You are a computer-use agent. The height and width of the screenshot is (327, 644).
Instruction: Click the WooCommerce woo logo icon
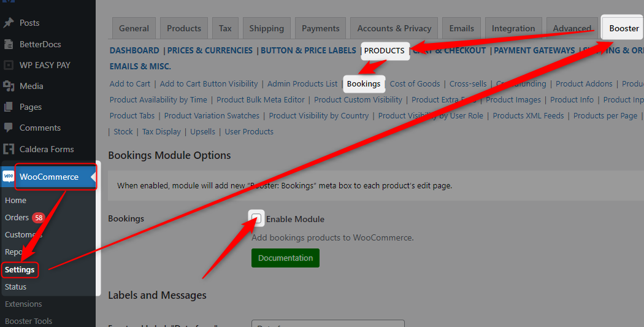(x=8, y=177)
